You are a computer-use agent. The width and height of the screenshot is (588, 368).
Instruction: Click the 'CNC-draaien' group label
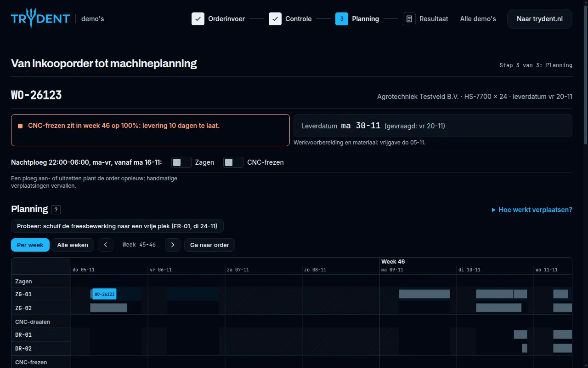pyautogui.click(x=33, y=322)
